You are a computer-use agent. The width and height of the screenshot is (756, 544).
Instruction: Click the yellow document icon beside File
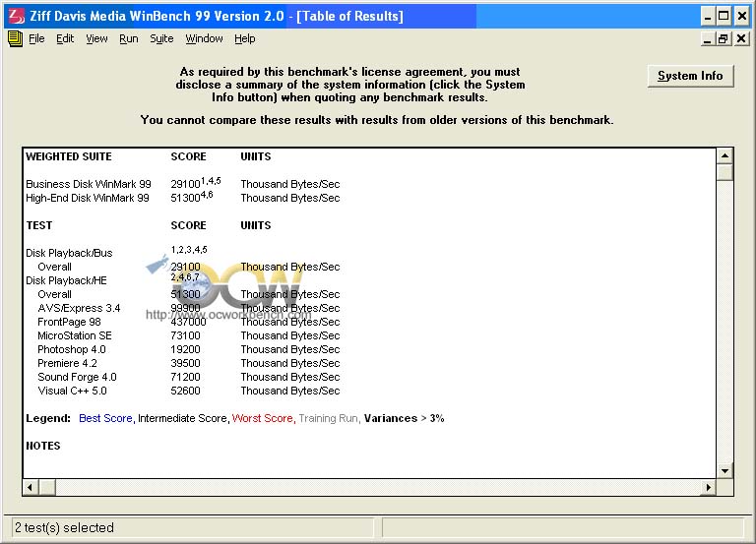click(16, 38)
